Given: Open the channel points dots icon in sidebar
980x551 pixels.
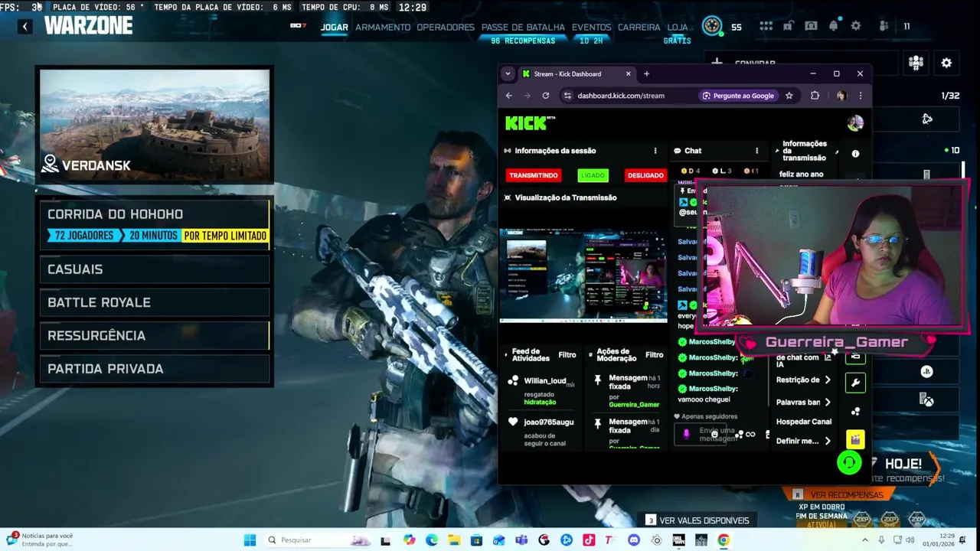Looking at the screenshot, I should (855, 411).
